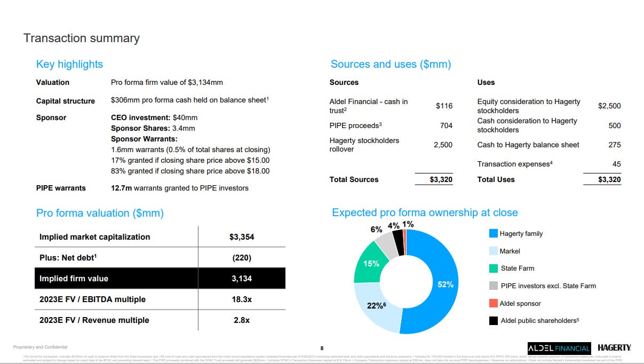
Task: Click the '500' cash consideration value
Action: click(615, 125)
